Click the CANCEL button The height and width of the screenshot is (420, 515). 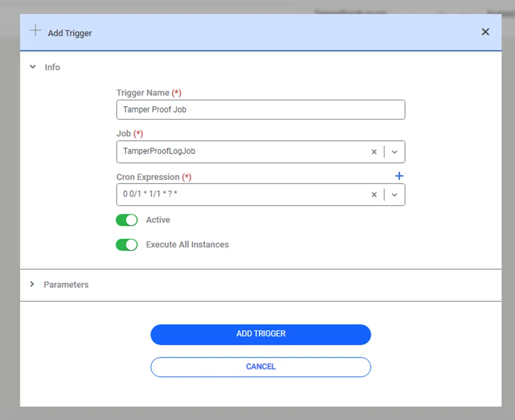[x=261, y=367]
